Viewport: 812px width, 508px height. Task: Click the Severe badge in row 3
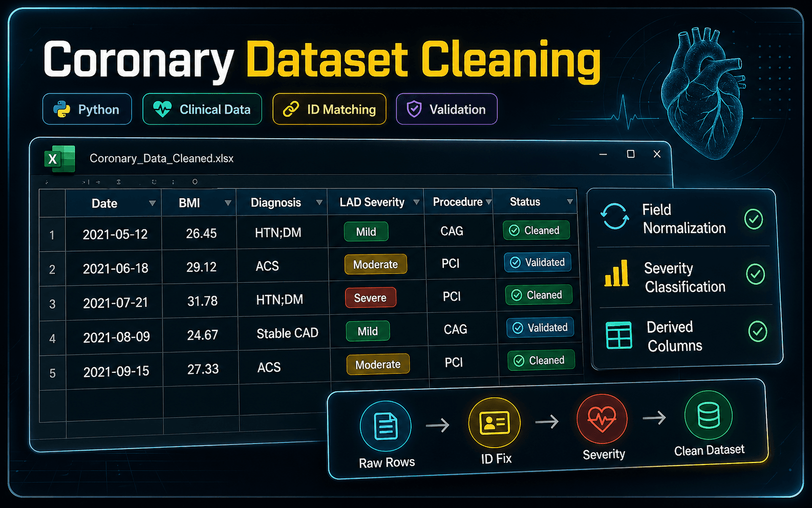coord(371,298)
